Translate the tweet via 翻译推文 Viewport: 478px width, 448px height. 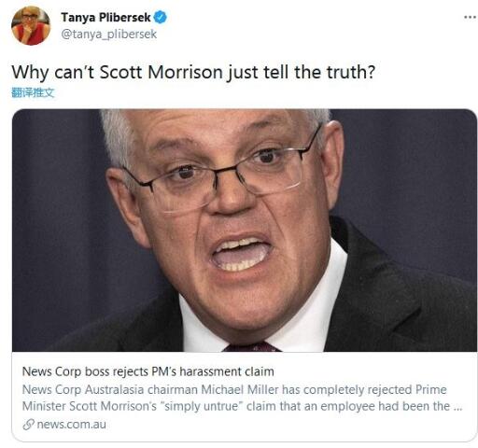tap(33, 92)
